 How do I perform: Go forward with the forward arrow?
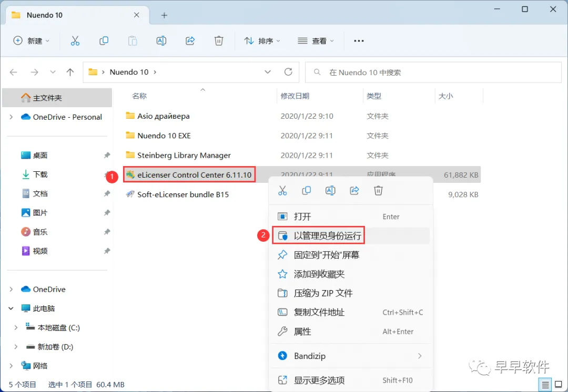tap(34, 72)
